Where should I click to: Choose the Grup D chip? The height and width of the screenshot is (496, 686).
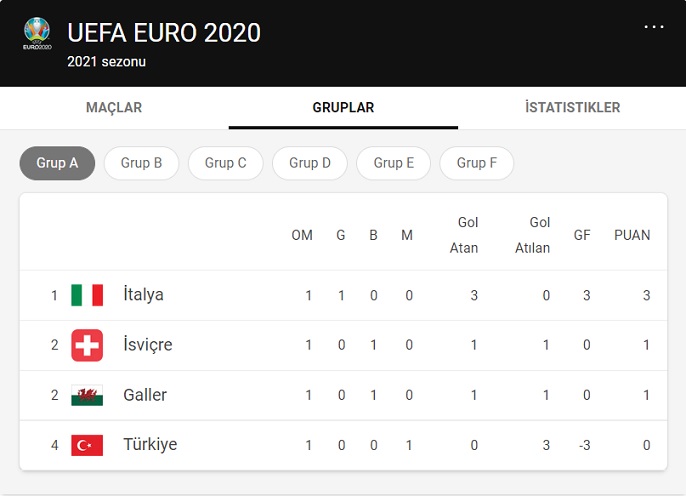[x=310, y=163]
